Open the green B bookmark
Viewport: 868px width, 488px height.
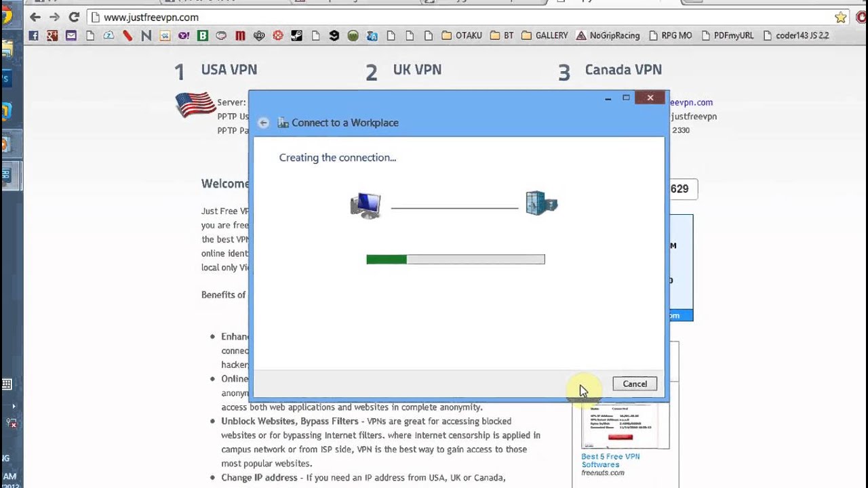203,35
